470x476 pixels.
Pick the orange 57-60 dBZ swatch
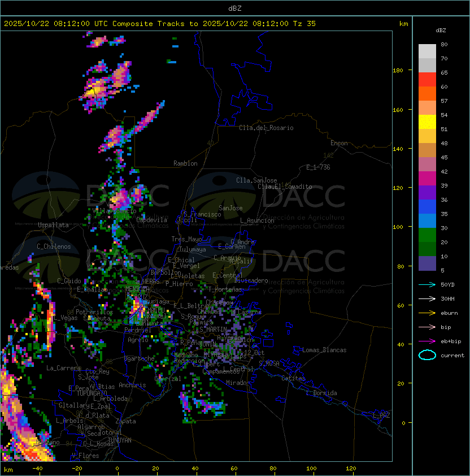click(x=427, y=93)
